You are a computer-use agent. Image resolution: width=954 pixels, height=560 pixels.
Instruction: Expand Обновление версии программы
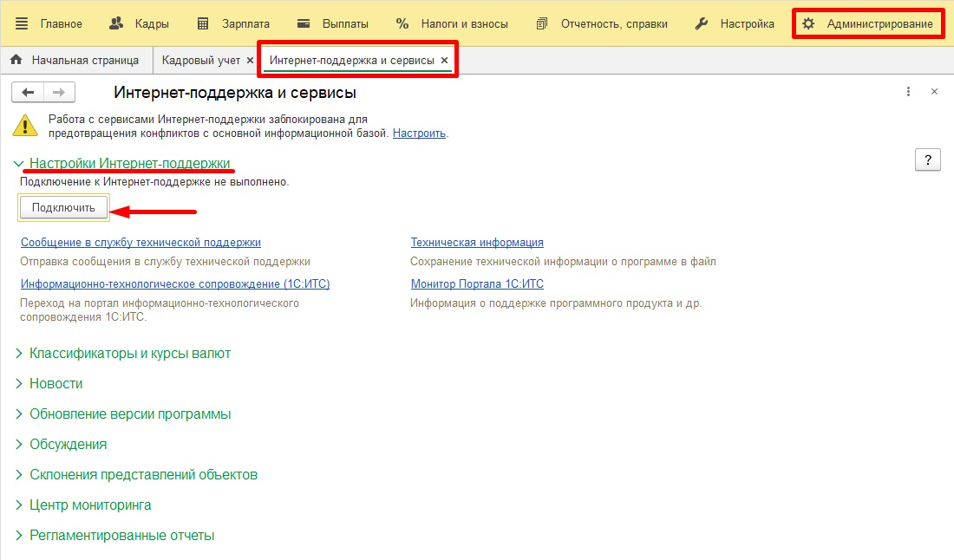tap(130, 414)
